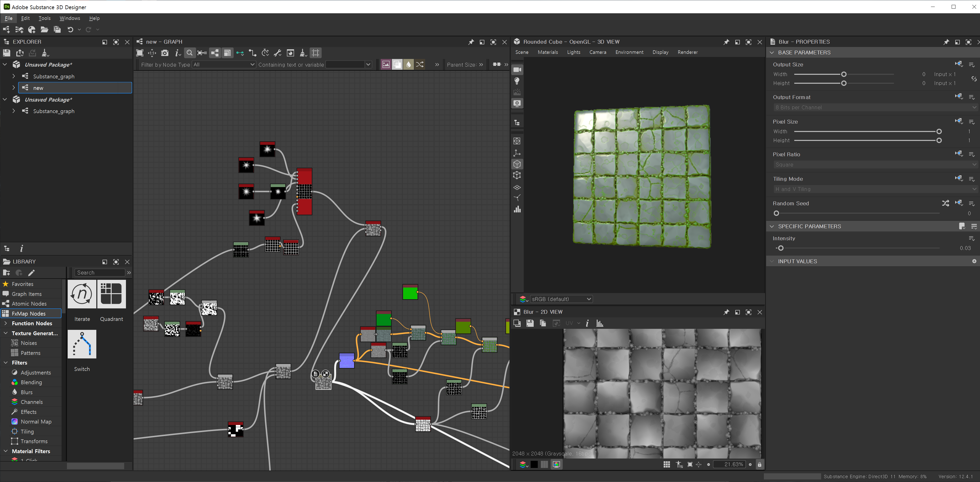
Task: Toggle tiling grid display in 2D view
Action: pos(667,464)
